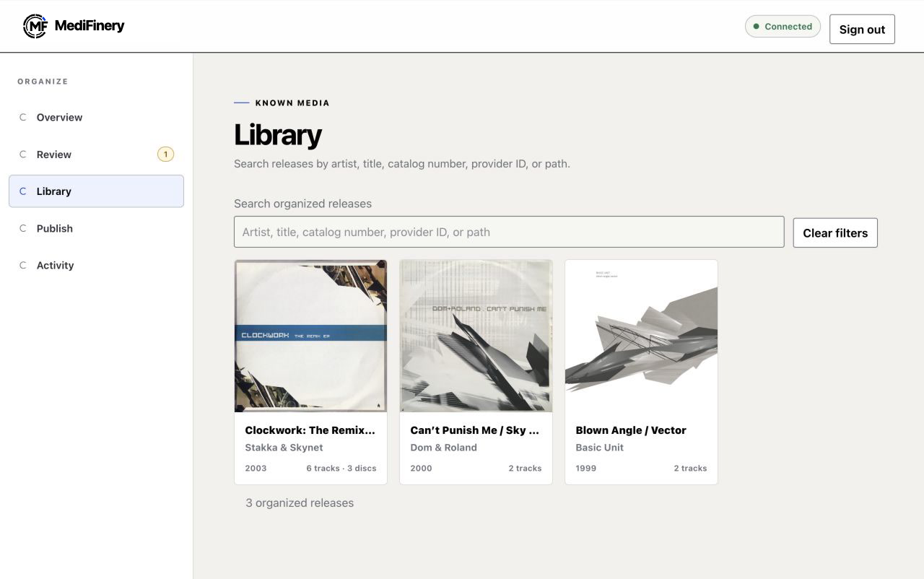Select the Library sidebar item
Viewport: 924px width, 579px height.
96,191
